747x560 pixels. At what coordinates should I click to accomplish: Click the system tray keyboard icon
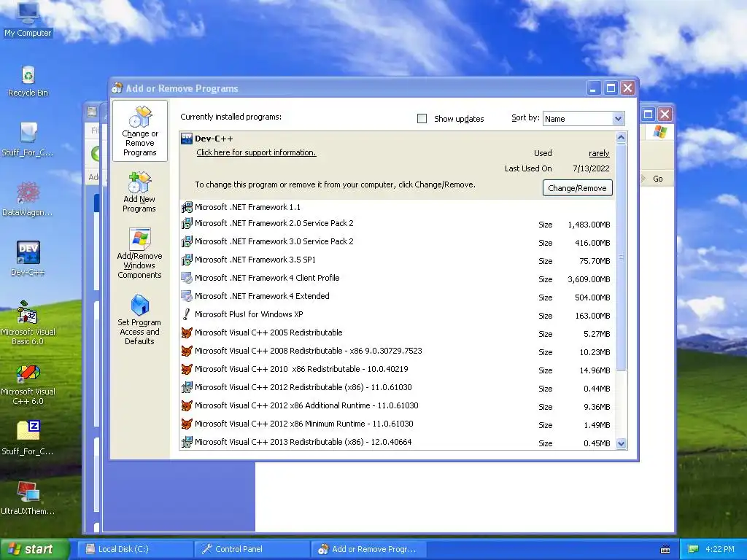coord(665,550)
